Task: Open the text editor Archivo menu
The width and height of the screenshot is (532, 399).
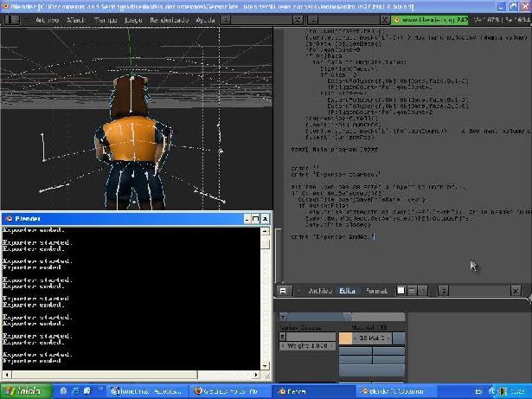Action: click(320, 291)
